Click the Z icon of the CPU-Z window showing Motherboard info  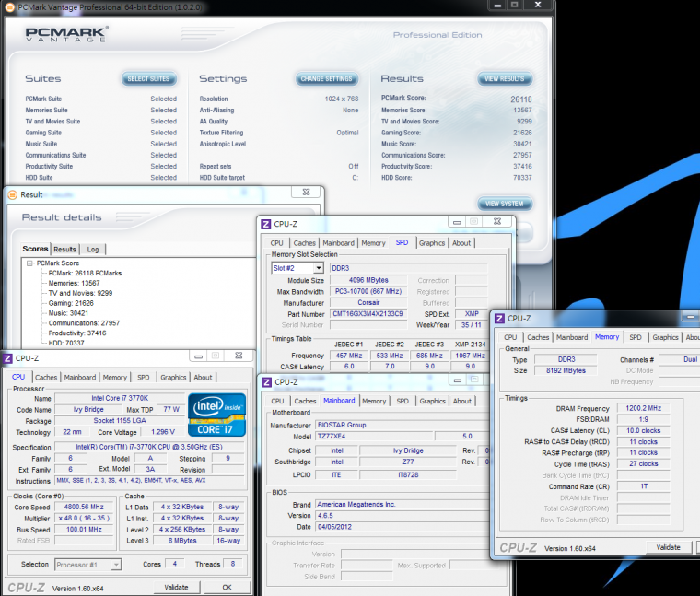pyautogui.click(x=266, y=381)
